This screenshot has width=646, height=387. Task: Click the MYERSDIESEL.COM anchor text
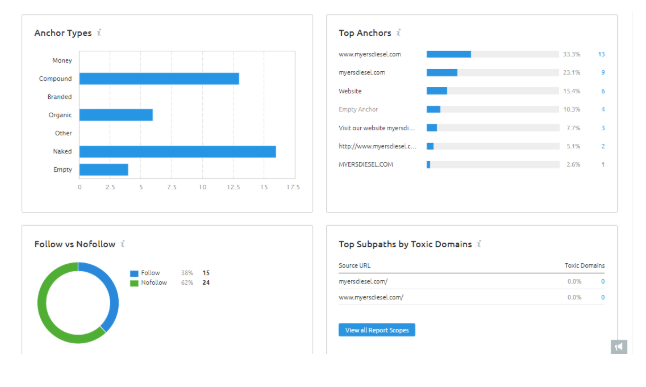pyautogui.click(x=366, y=164)
